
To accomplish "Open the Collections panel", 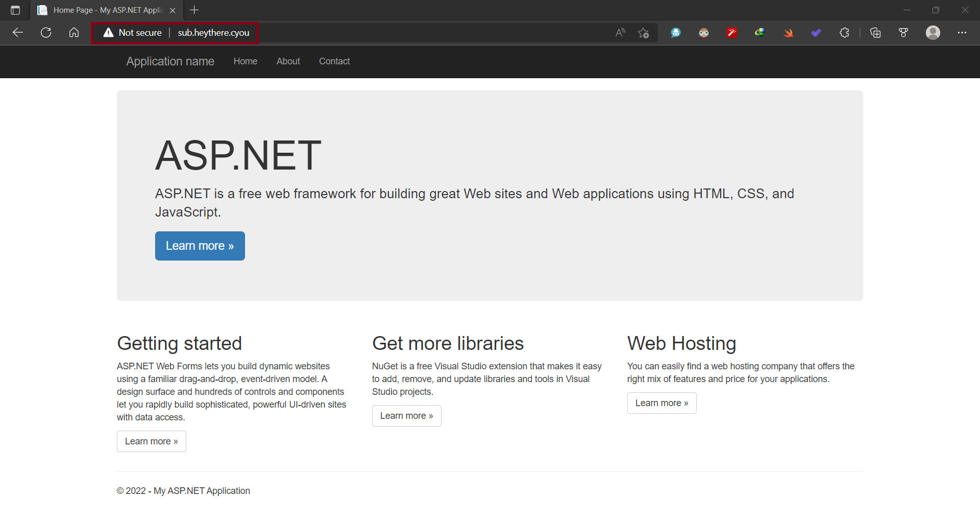I will (x=875, y=33).
